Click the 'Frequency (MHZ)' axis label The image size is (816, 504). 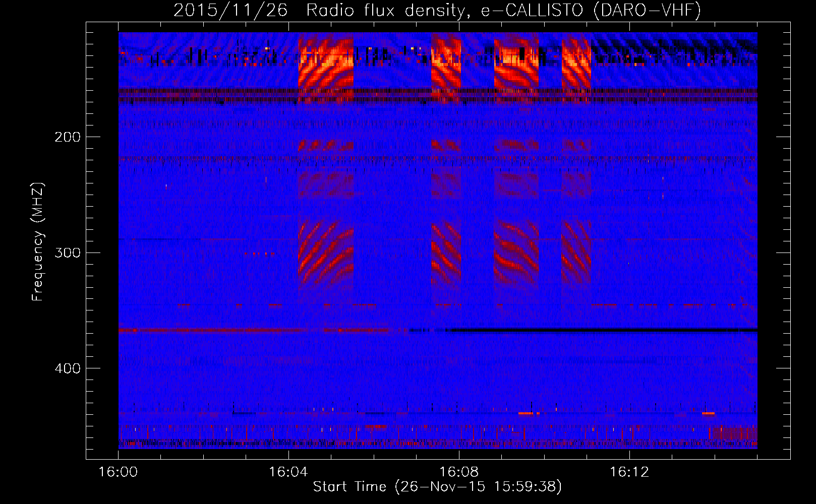tap(38, 242)
